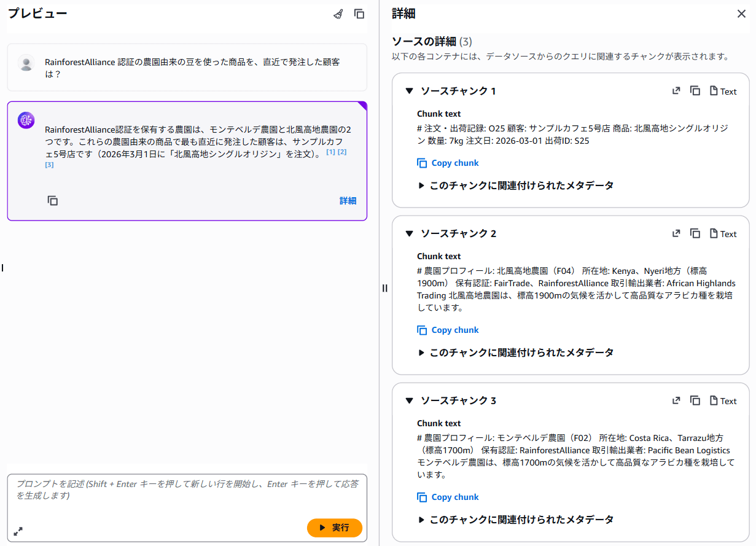Viewport: 756px width, 546px height.
Task: Expand the prompt box with the arrows icon
Action: [x=18, y=531]
